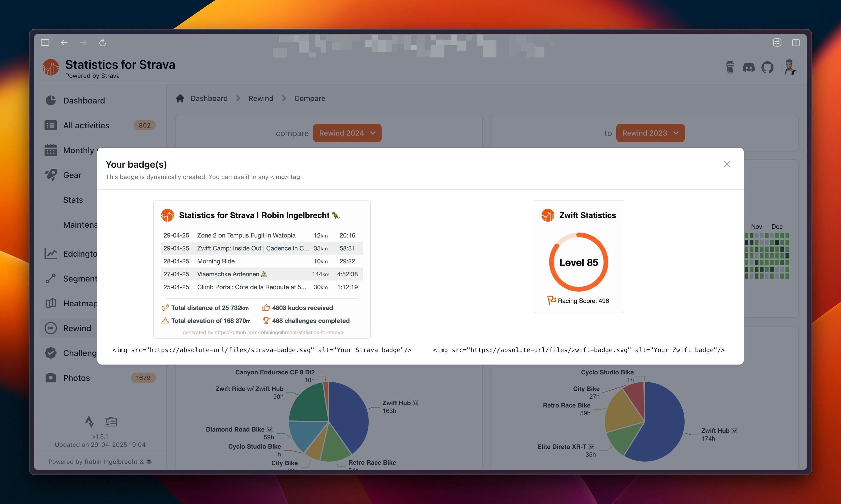Screen dimensions: 841x504
Task: Click '468 challenges completed' stat
Action: [310, 321]
